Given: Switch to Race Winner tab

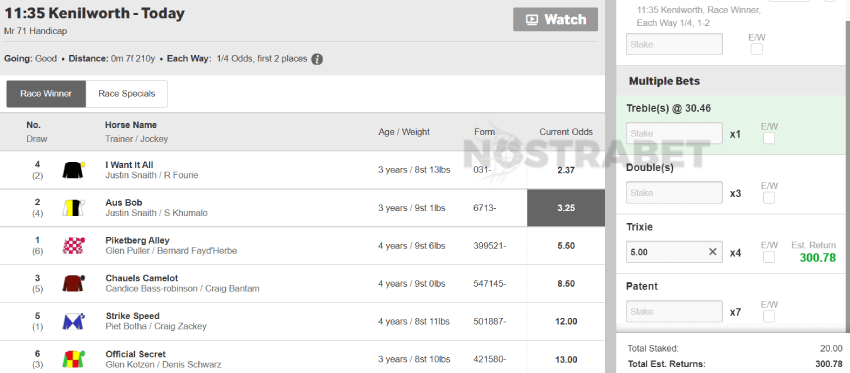Looking at the screenshot, I should [46, 94].
